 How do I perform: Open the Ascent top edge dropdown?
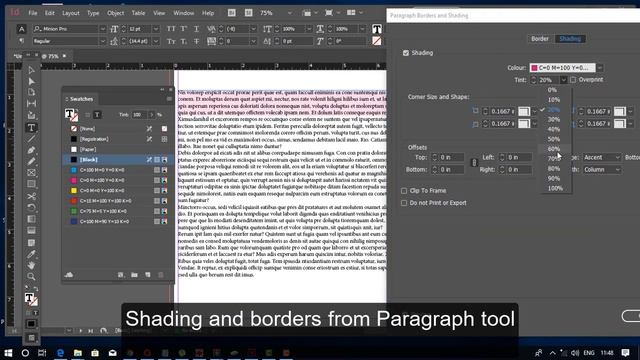602,157
